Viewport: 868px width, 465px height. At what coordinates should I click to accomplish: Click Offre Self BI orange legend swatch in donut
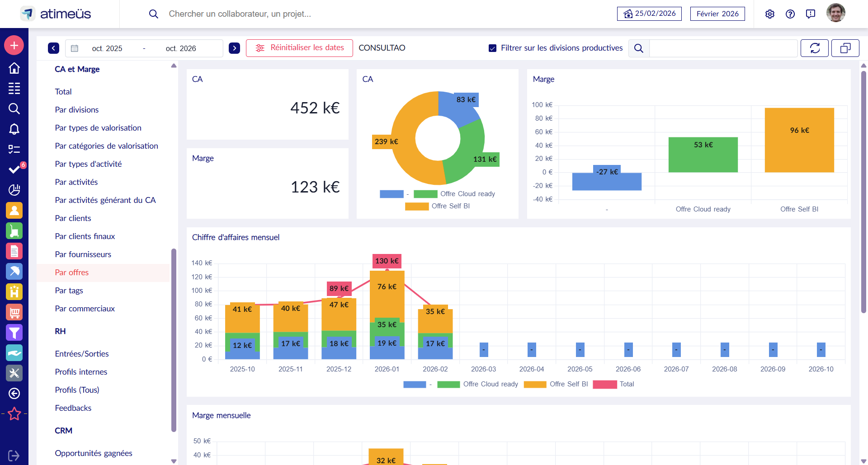pyautogui.click(x=416, y=206)
